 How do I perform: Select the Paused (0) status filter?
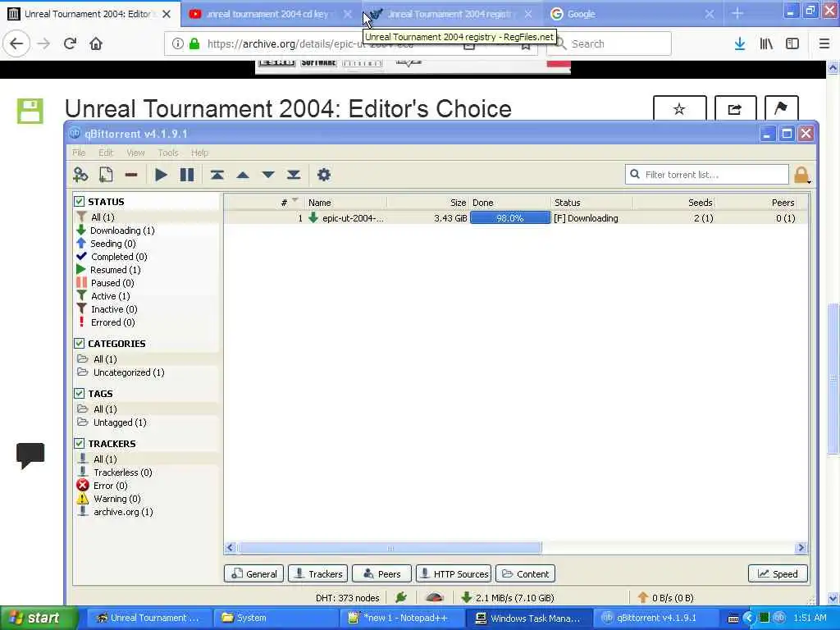[112, 283]
